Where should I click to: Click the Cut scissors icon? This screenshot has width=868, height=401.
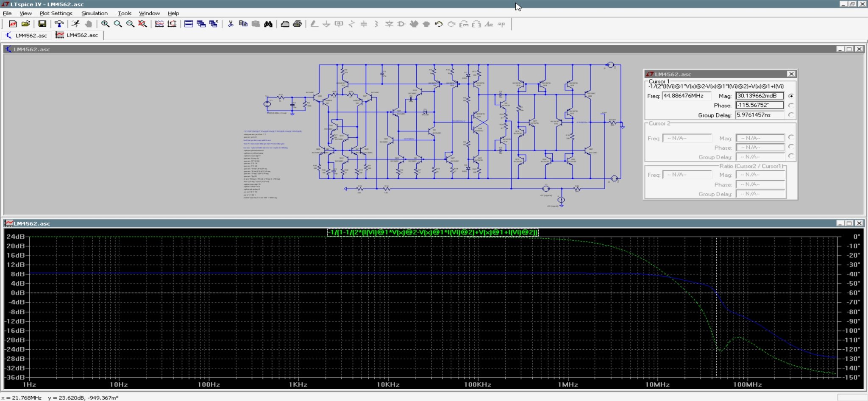[231, 24]
